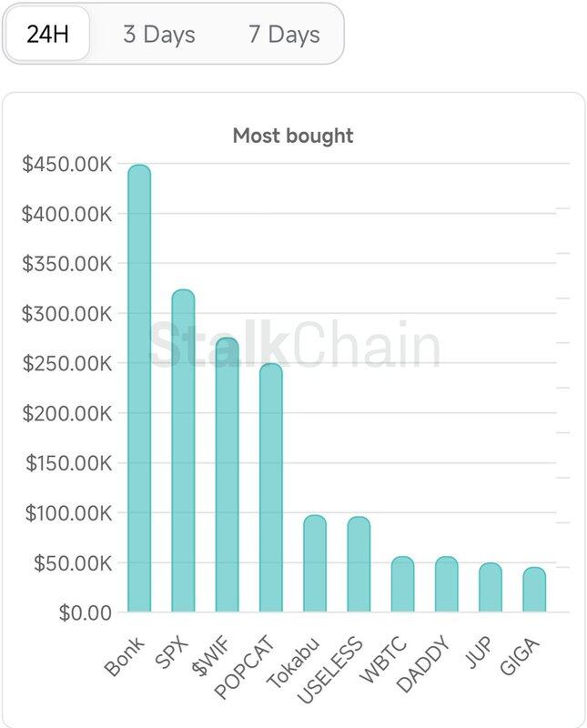
Task: Click the "Most bought" chart title
Action: pos(293,136)
